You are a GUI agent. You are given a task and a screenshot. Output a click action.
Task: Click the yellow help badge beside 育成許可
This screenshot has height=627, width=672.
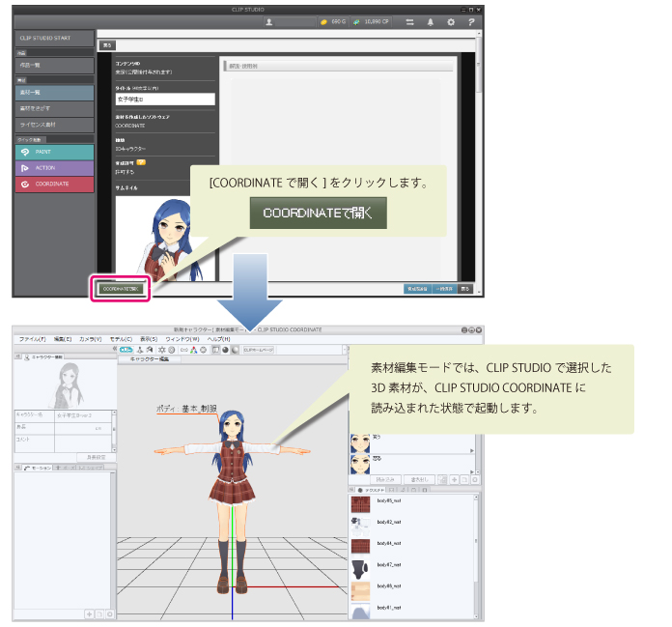[141, 162]
